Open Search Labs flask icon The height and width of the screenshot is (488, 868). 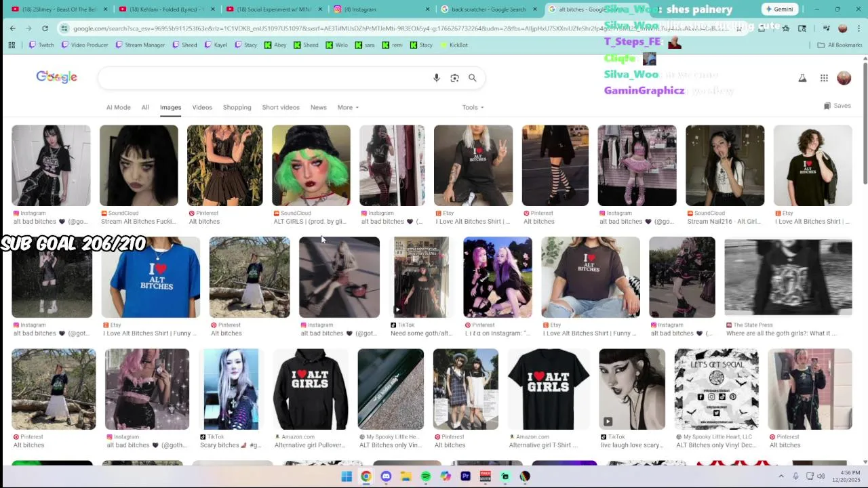tap(802, 78)
